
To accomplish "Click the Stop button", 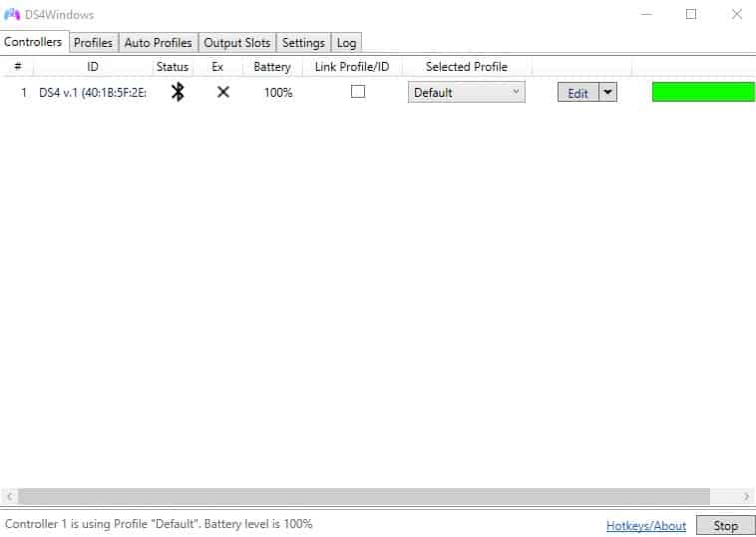I will click(725, 525).
